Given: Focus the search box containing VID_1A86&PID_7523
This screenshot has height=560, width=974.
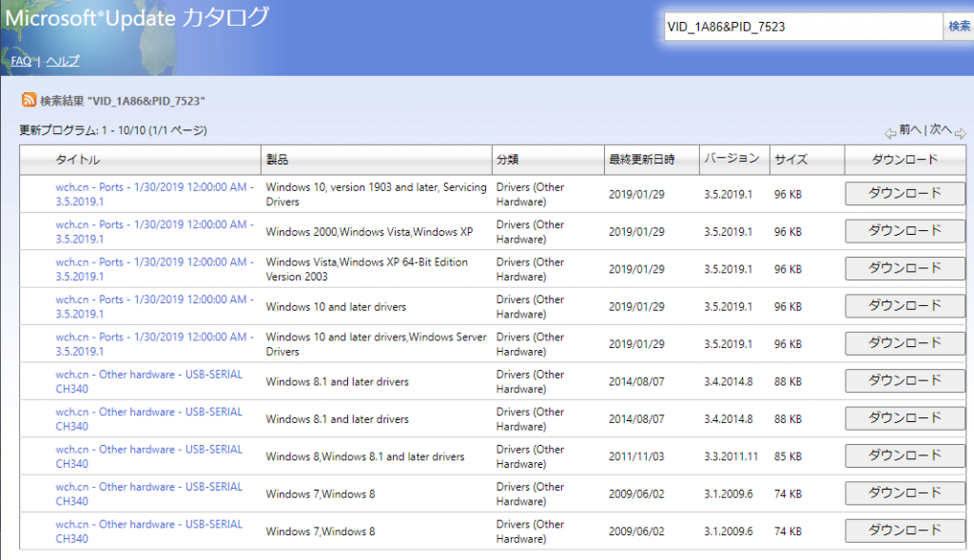Looking at the screenshot, I should click(x=803, y=27).
